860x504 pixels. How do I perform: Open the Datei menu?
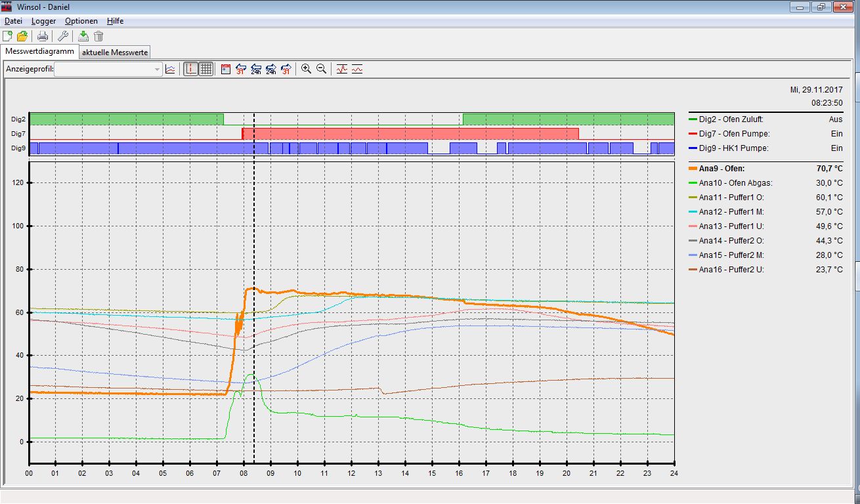(x=13, y=21)
